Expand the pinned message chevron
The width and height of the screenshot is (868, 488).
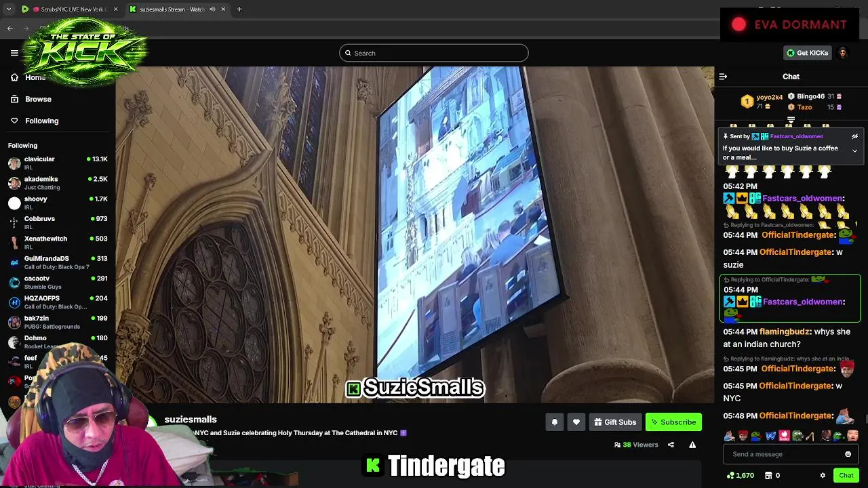[855, 150]
